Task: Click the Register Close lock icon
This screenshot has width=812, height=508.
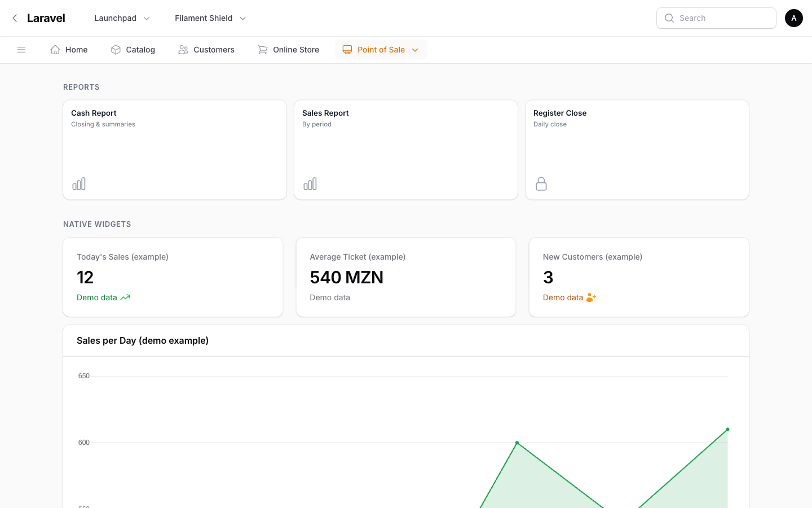Action: 541,183
